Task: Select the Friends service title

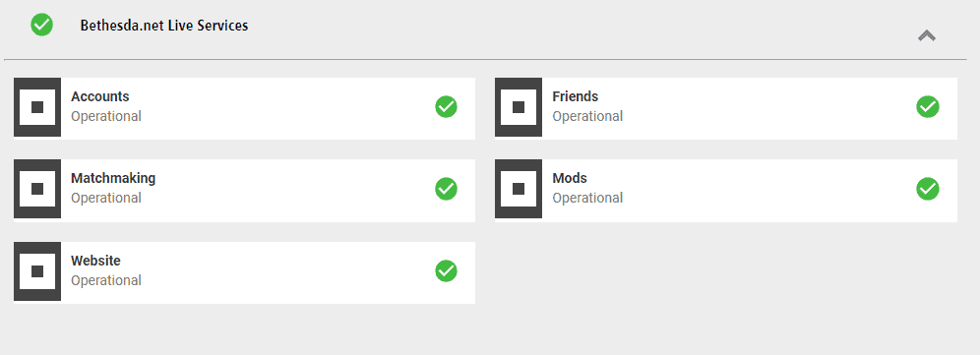Action: point(575,97)
